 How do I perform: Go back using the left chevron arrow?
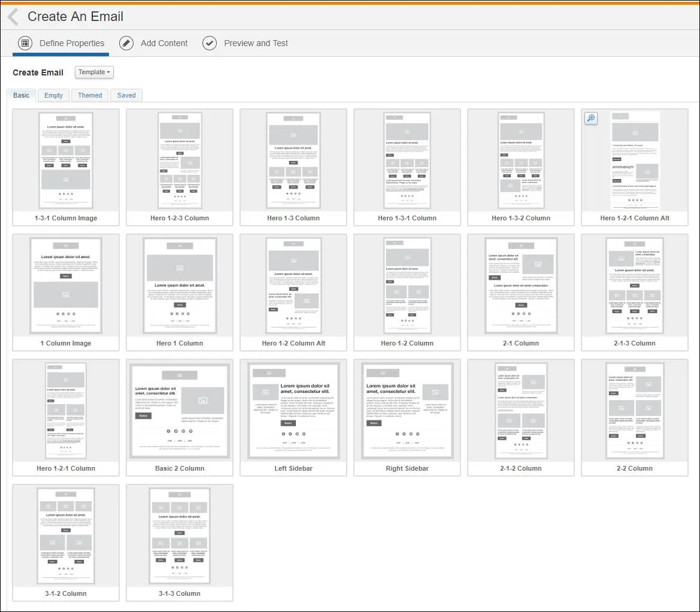tap(13, 17)
